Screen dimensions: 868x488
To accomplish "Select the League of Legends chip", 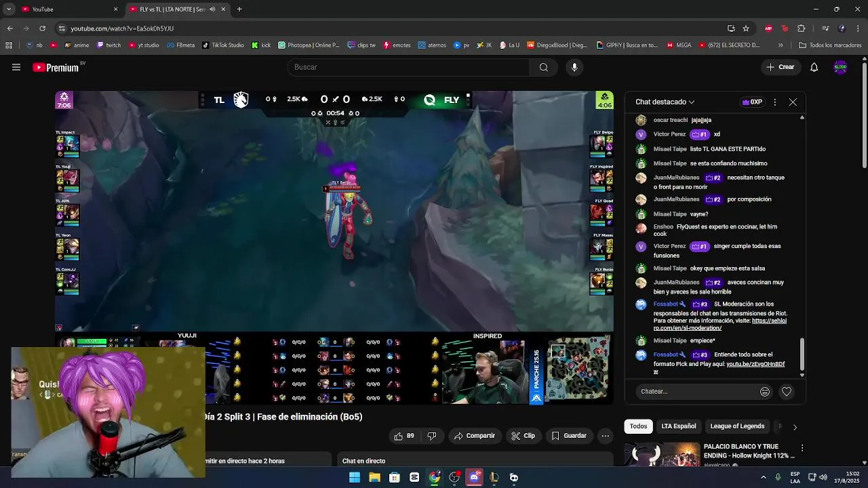I will 737,426.
